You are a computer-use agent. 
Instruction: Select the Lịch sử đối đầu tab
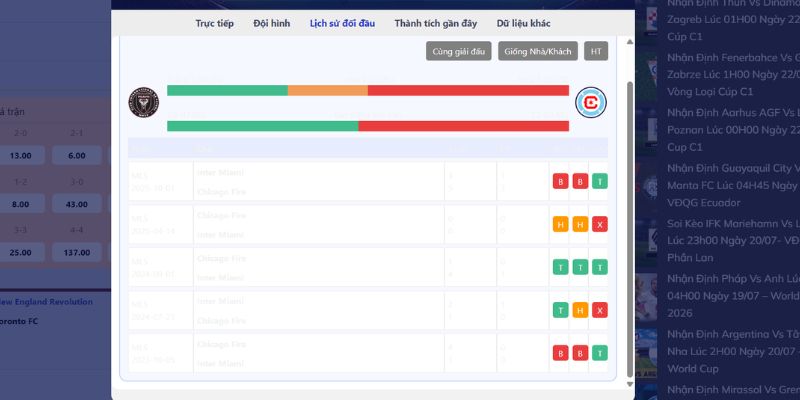[x=342, y=23]
